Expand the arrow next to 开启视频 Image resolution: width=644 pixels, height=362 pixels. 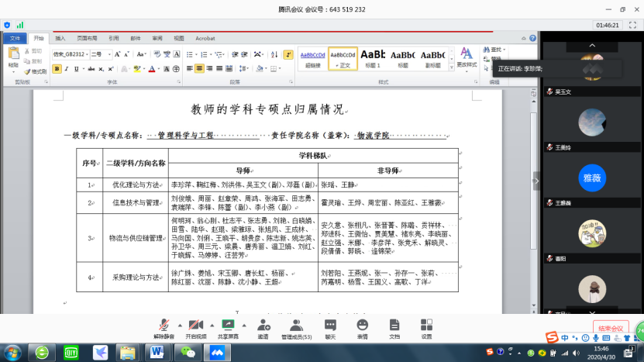click(212, 325)
